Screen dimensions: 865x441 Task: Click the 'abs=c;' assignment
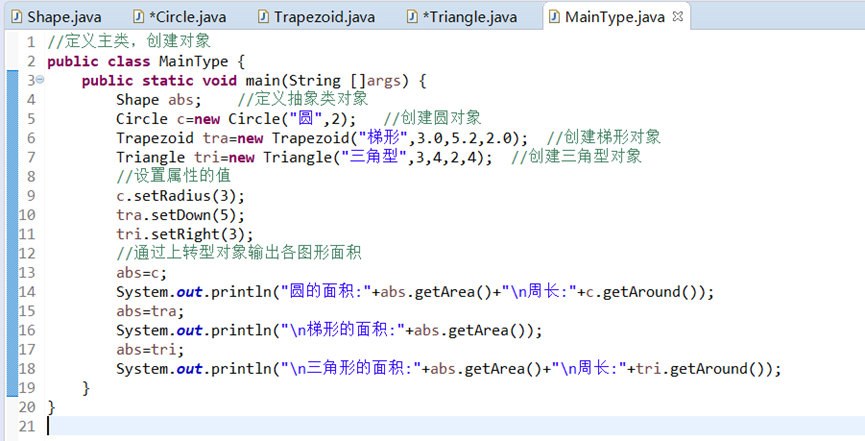click(142, 273)
